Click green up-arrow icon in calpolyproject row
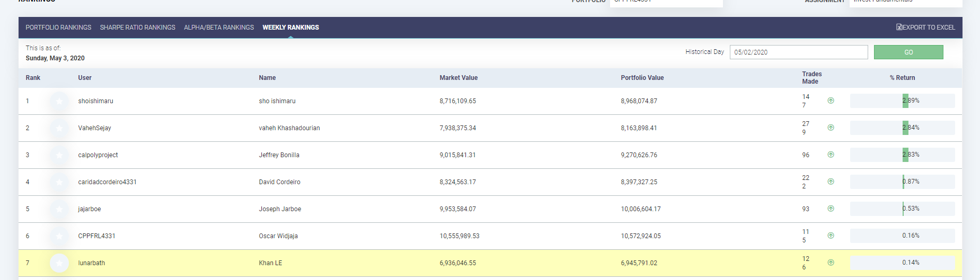 click(x=831, y=155)
